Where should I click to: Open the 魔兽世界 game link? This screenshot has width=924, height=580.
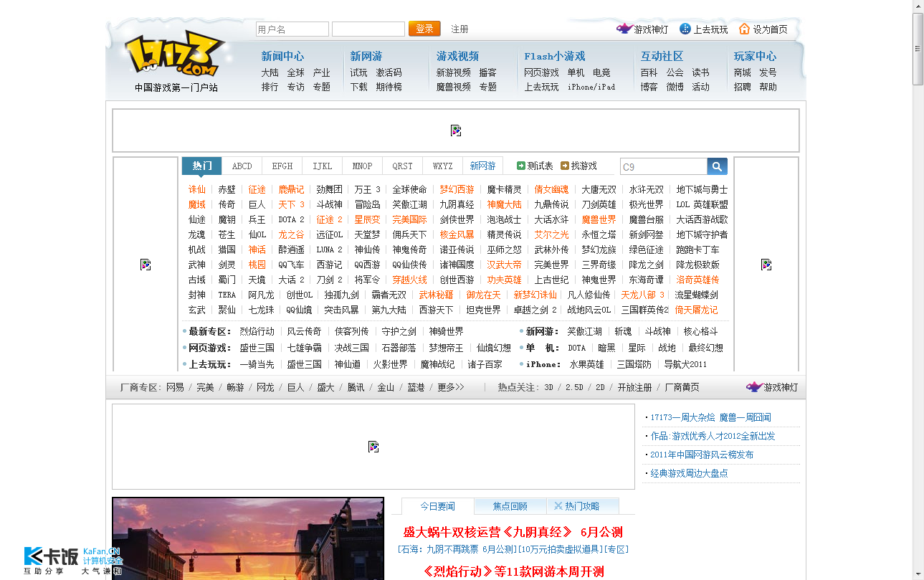point(599,219)
